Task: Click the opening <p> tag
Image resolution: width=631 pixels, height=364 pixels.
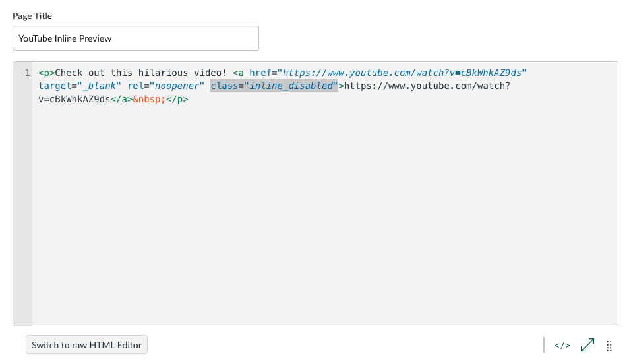Action: pyautogui.click(x=47, y=73)
